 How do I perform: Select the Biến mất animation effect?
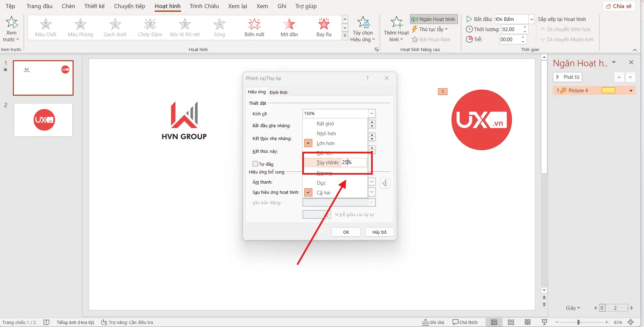(x=254, y=27)
